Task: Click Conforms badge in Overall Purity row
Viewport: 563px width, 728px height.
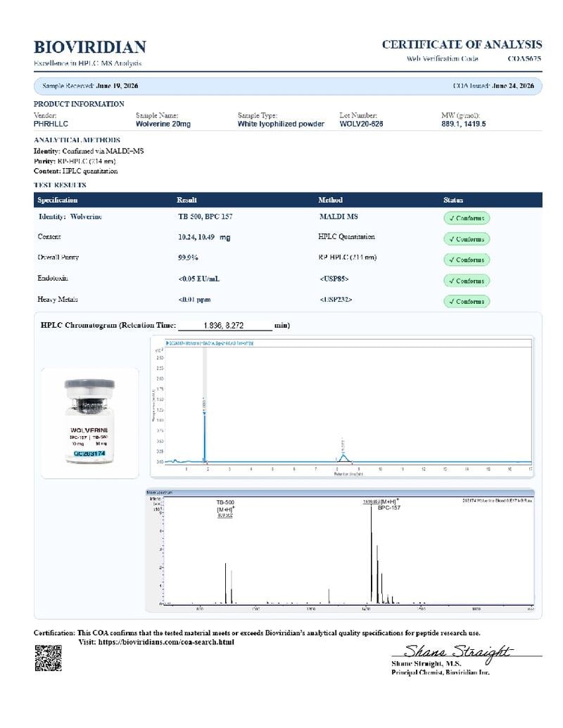Action: pos(467,260)
